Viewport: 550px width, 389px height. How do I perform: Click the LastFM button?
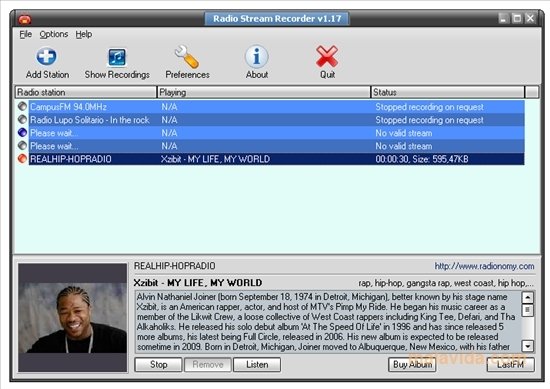pos(511,365)
